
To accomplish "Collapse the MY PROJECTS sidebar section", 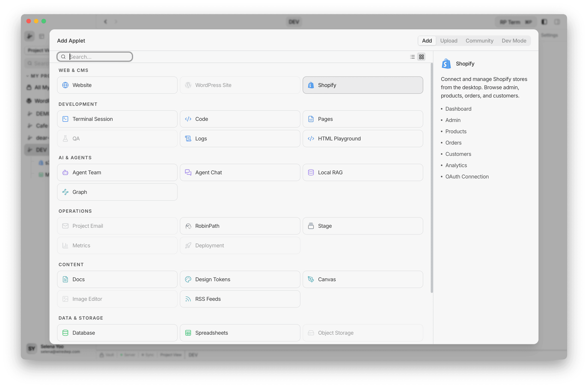I will point(28,76).
